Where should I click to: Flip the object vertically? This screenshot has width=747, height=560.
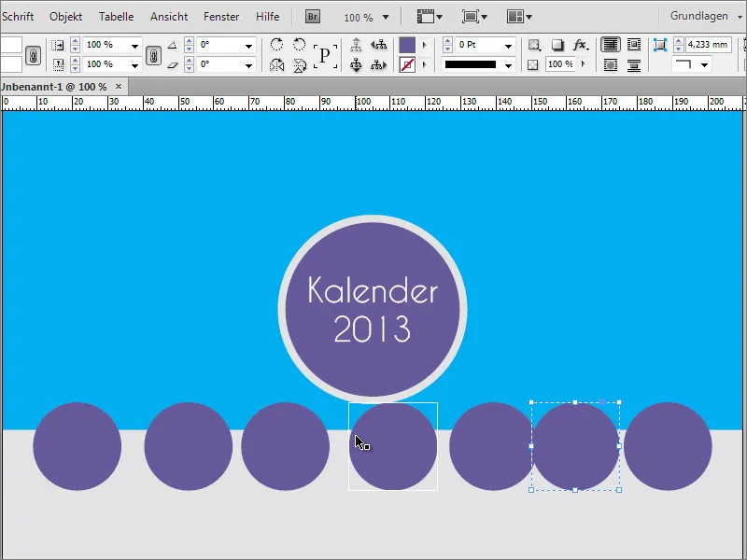click(x=299, y=64)
